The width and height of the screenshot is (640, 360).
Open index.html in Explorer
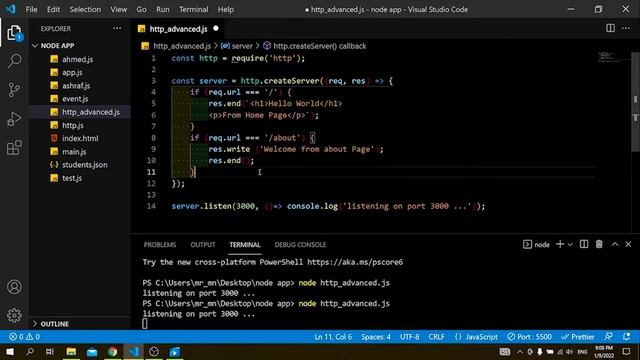pos(80,138)
